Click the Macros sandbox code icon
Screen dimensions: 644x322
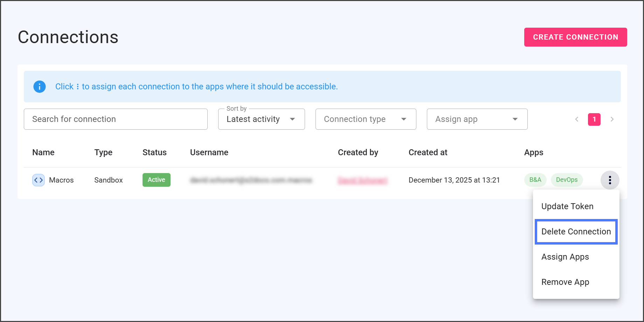39,180
